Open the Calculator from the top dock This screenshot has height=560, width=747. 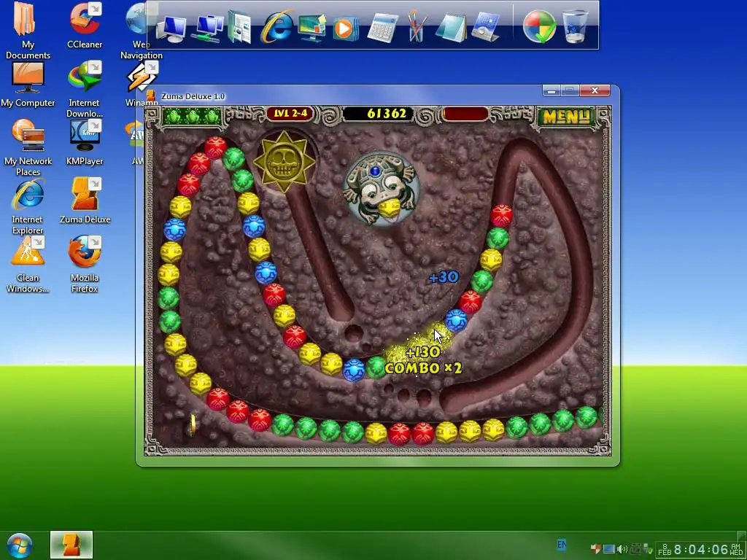[382, 28]
